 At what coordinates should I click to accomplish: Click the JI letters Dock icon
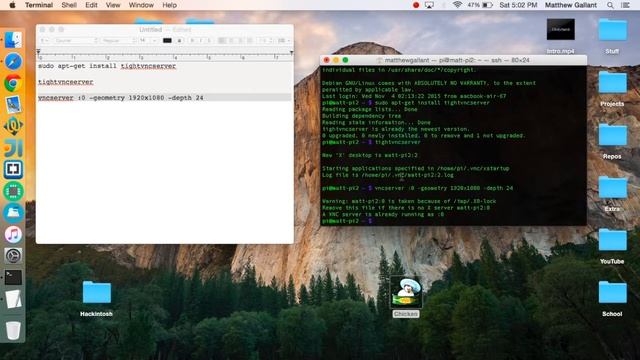coord(13,148)
